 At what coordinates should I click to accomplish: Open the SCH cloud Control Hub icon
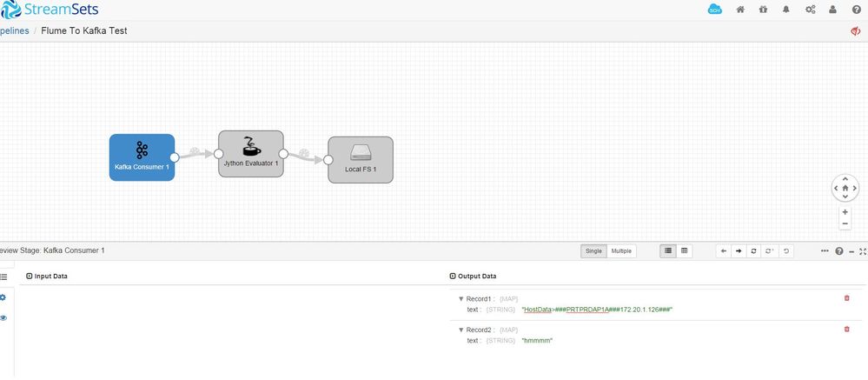(x=715, y=10)
